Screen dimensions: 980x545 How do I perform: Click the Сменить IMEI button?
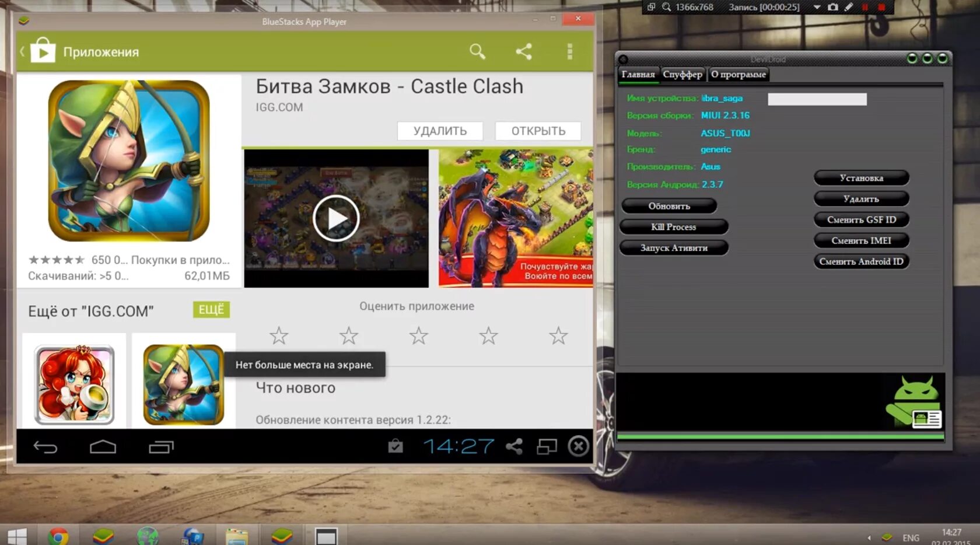862,241
